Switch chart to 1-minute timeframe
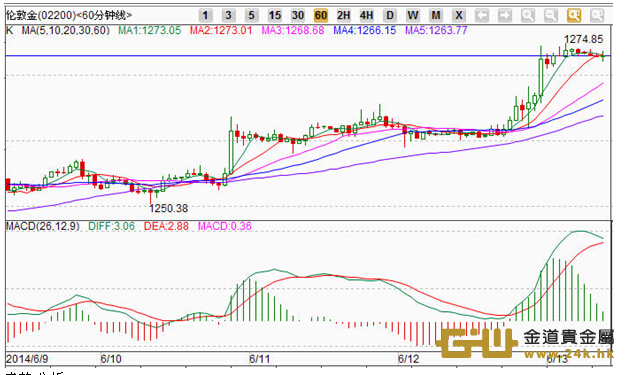633x375 pixels. (205, 15)
